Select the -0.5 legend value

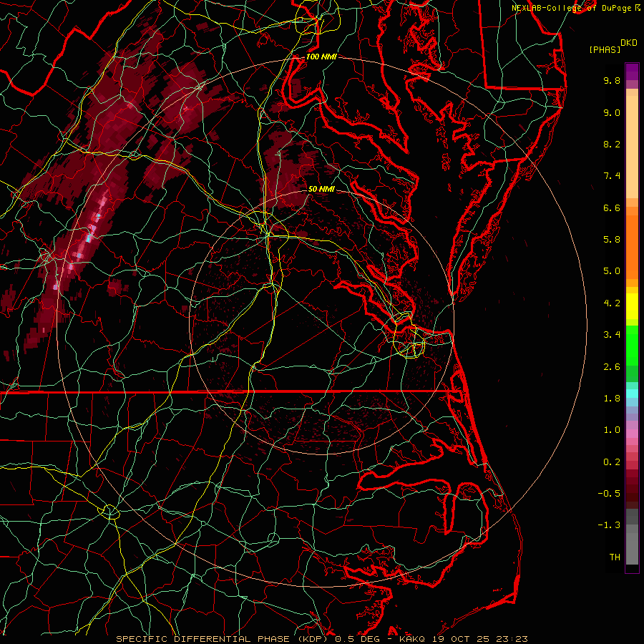[609, 494]
